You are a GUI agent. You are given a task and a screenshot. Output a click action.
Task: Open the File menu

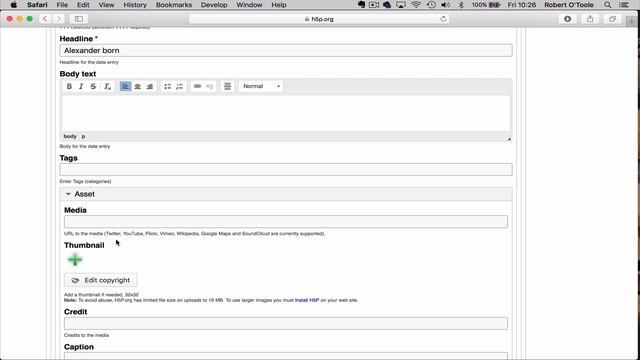click(x=62, y=5)
